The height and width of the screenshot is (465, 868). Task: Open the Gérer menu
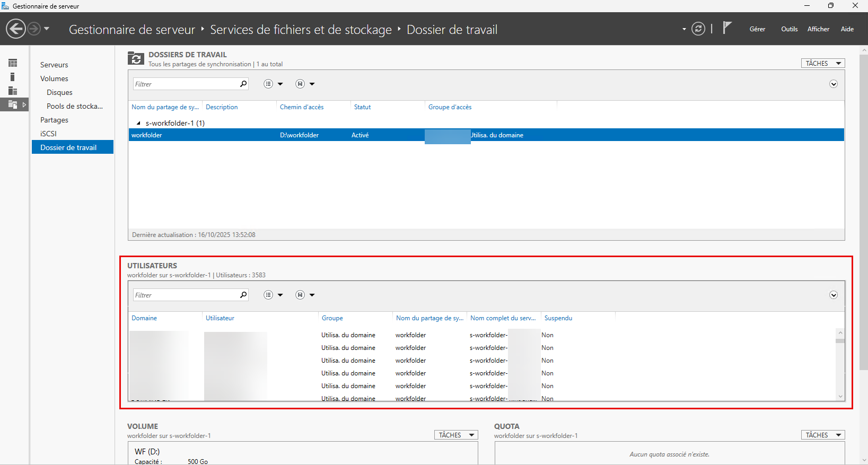757,29
